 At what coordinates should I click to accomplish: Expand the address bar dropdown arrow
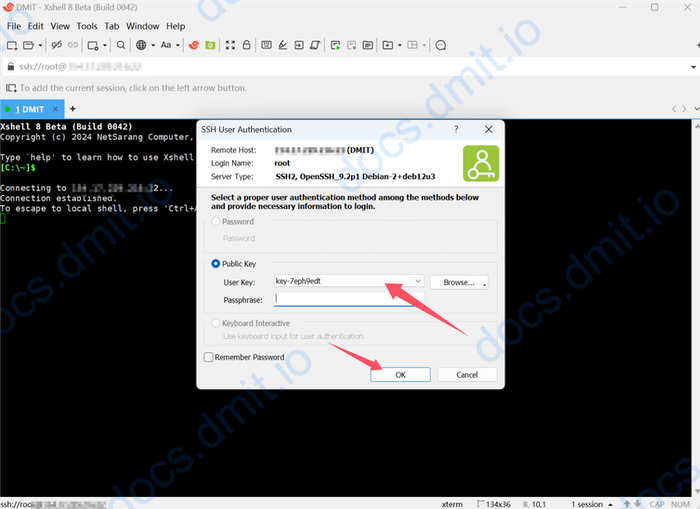(689, 66)
